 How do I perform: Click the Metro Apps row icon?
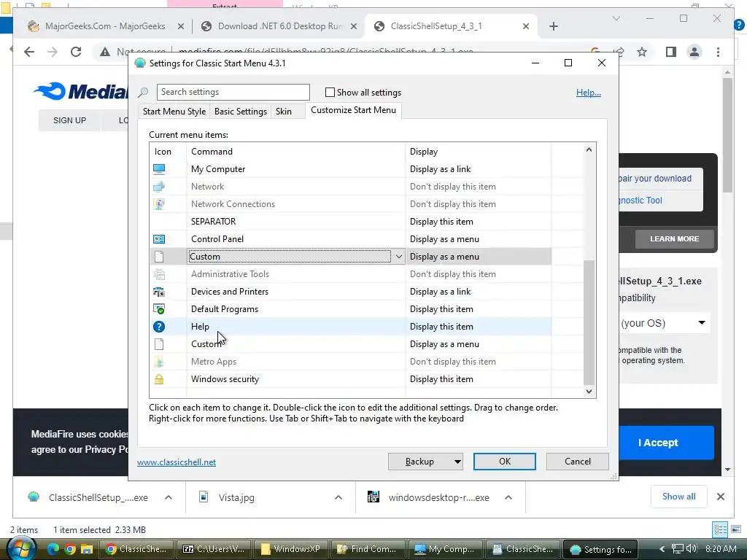[159, 362]
